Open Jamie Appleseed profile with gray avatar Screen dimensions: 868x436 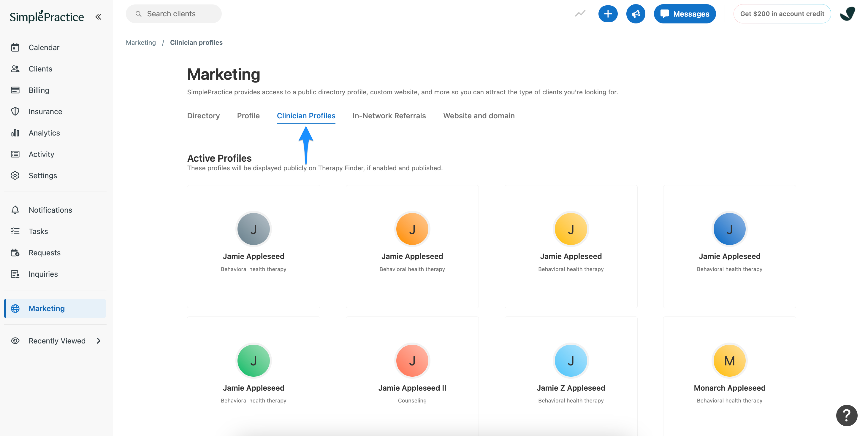tap(254, 246)
